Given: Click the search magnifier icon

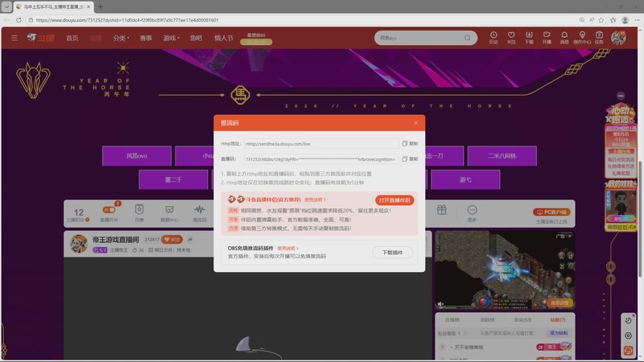Looking at the screenshot, I should [468, 38].
